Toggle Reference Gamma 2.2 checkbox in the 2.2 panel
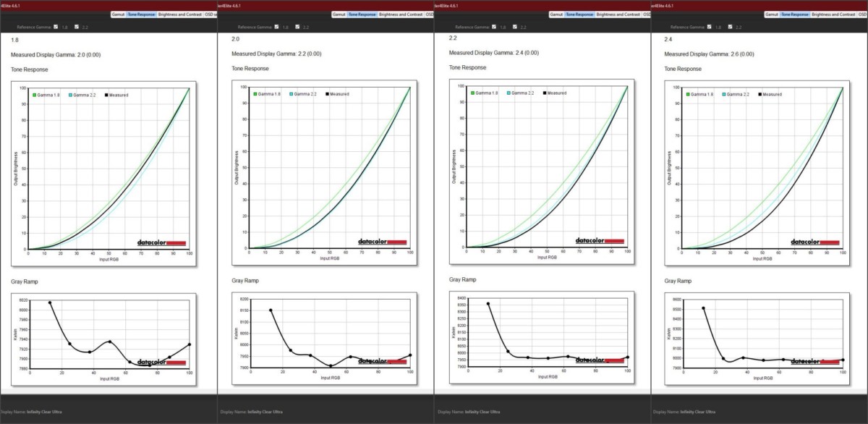 point(514,27)
